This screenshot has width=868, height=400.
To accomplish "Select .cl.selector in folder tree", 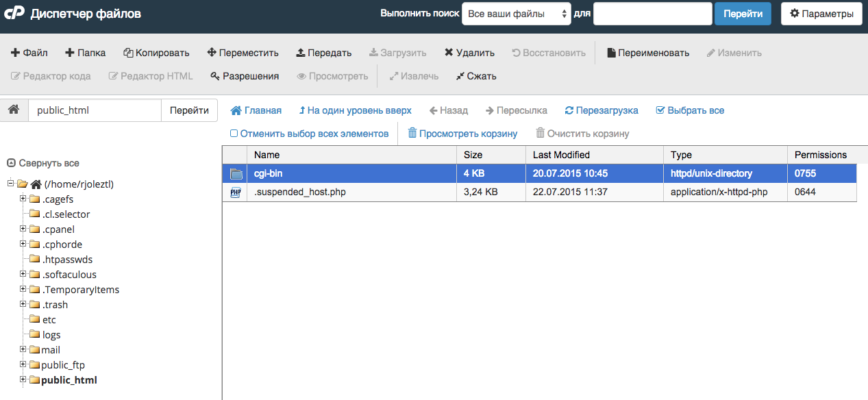I will pos(66,214).
